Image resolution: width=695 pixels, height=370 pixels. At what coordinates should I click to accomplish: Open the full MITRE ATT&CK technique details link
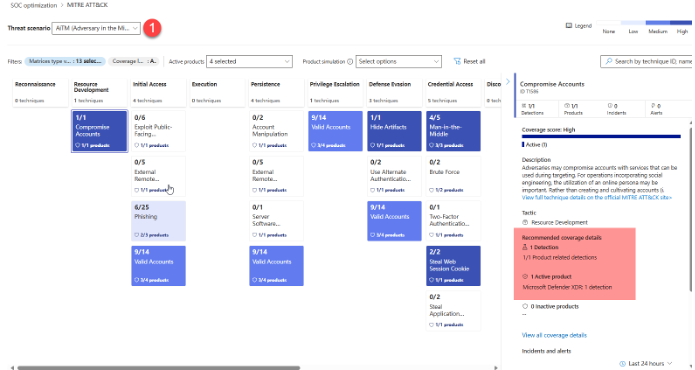pos(597,198)
